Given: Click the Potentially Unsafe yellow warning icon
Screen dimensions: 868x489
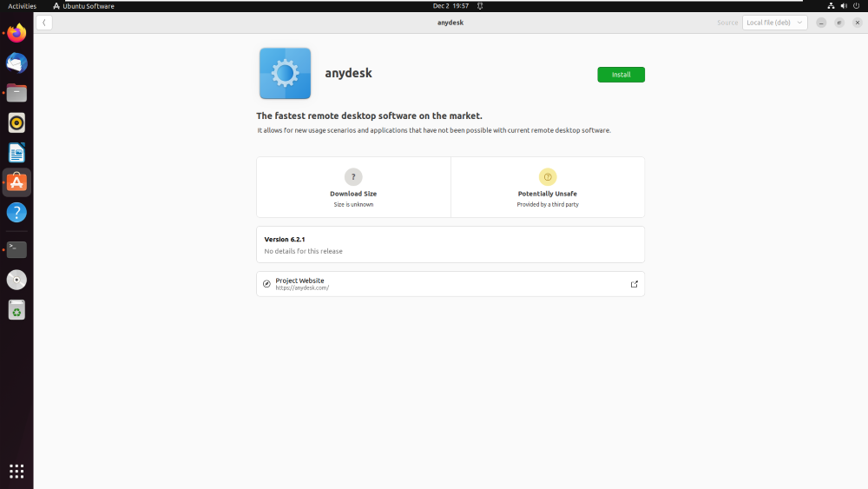Looking at the screenshot, I should [x=548, y=176].
